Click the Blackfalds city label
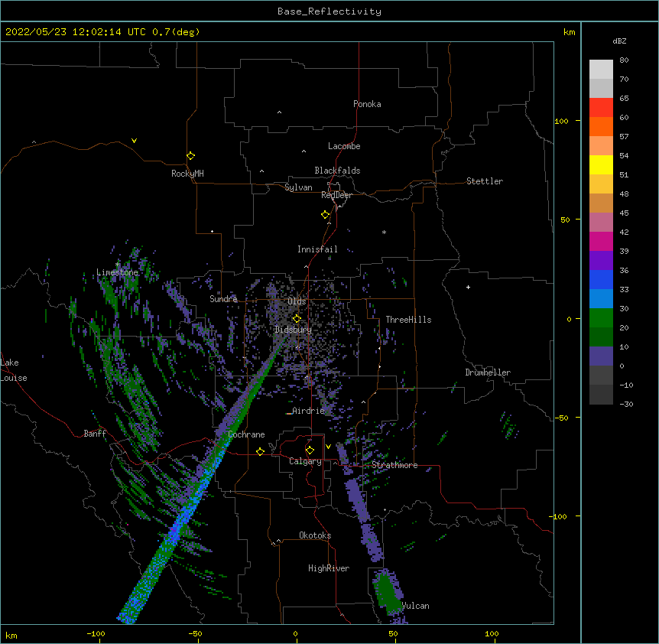 (x=337, y=171)
